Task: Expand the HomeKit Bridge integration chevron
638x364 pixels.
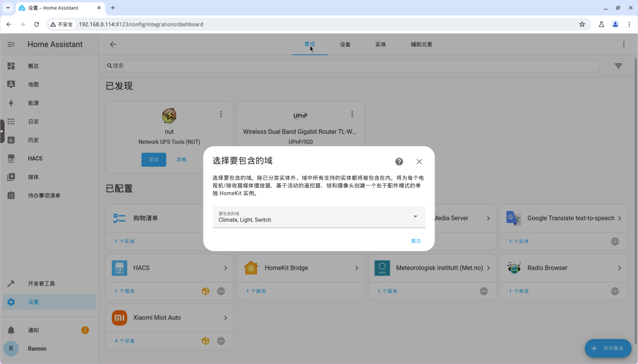Action: tap(357, 268)
